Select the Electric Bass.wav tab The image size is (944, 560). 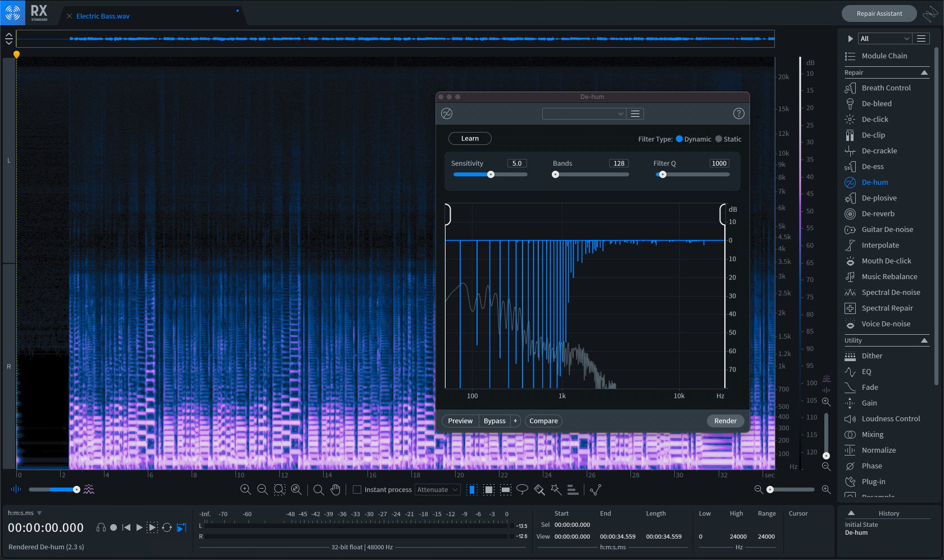coord(103,16)
